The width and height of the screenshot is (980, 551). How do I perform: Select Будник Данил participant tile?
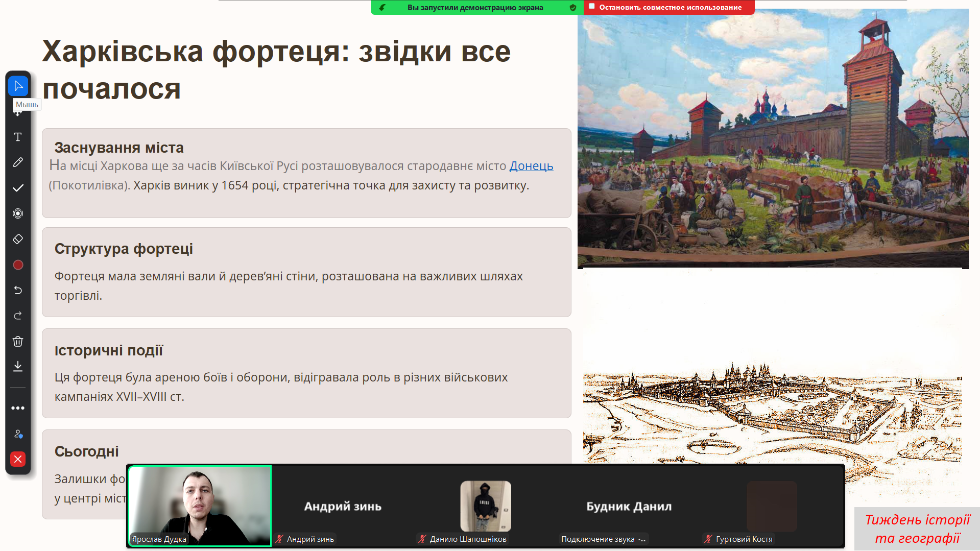[x=629, y=506]
